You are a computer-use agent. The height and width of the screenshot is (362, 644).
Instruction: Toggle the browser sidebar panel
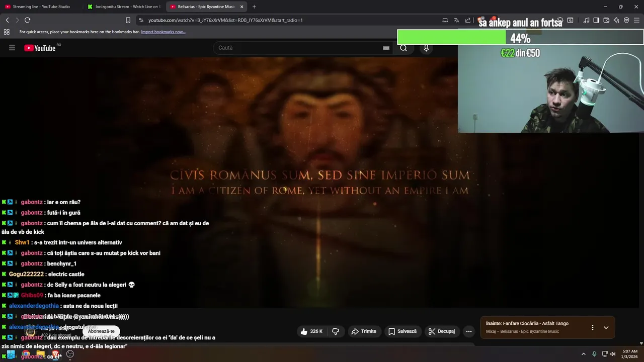596,20
